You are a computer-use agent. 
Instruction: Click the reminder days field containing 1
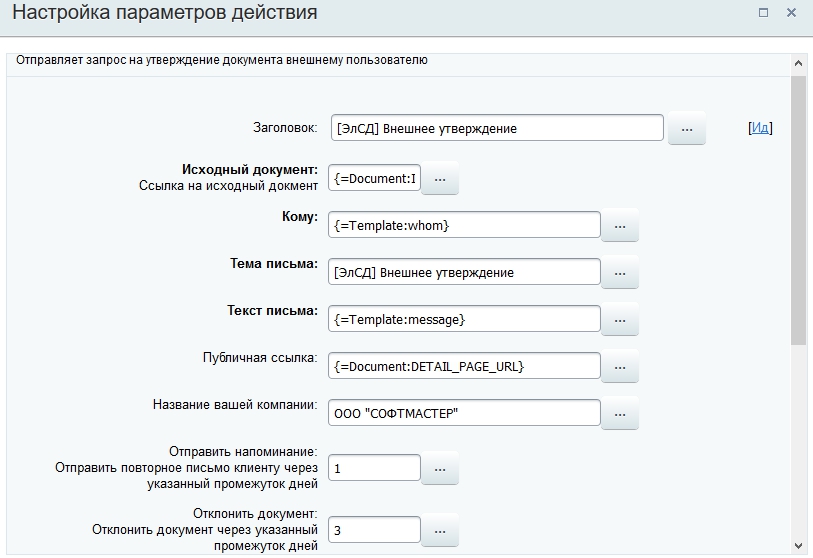[x=374, y=468]
